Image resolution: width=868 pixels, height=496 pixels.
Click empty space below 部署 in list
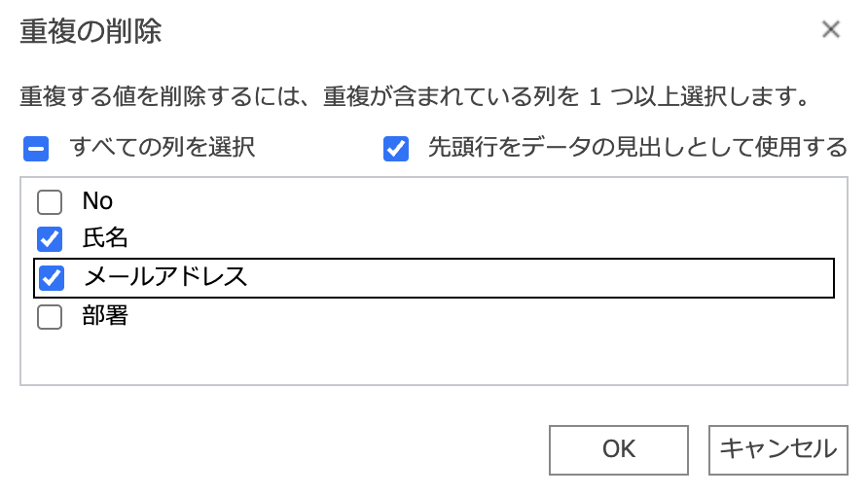coord(389,358)
